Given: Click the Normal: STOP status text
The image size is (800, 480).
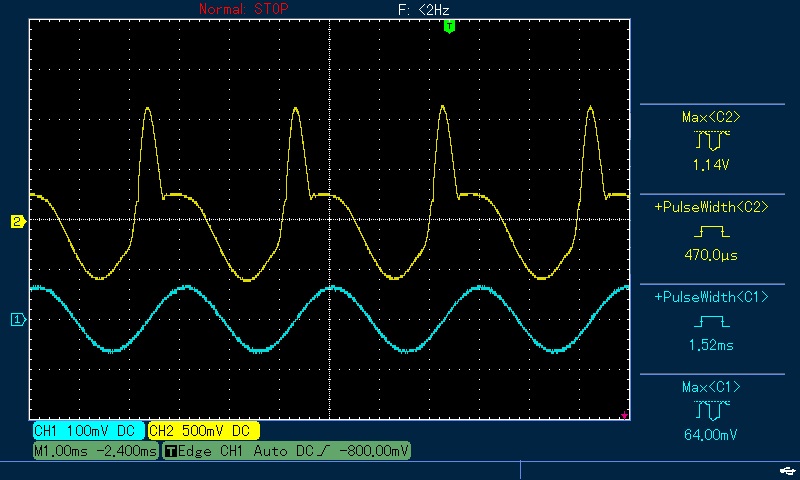Looking at the screenshot, I should [x=244, y=9].
